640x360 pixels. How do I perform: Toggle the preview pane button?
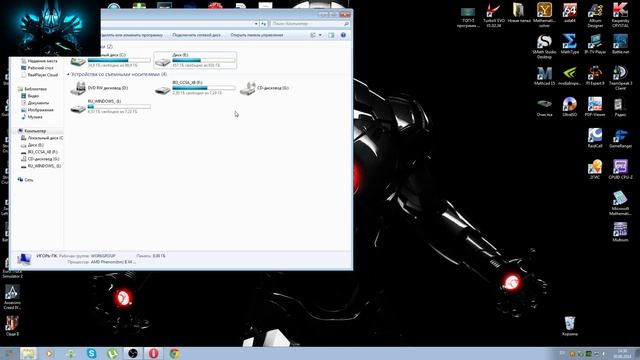(331, 35)
